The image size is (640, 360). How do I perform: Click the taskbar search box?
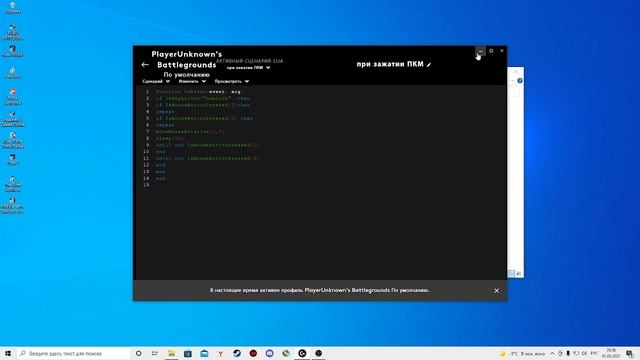click(73, 353)
